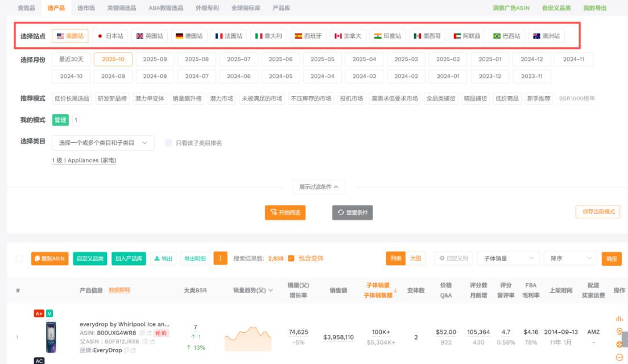Collapse the 展示过滤条件 filter expander
The height and width of the screenshot is (364, 628).
pyautogui.click(x=319, y=187)
